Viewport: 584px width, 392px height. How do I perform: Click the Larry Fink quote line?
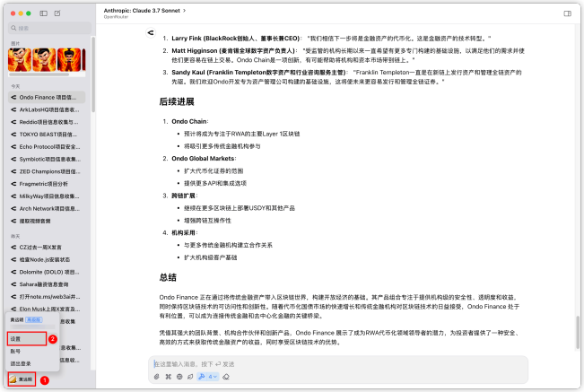coord(331,39)
